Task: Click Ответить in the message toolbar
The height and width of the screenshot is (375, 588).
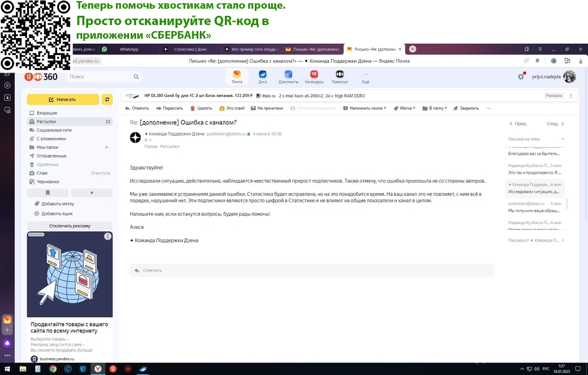Action: coord(137,108)
